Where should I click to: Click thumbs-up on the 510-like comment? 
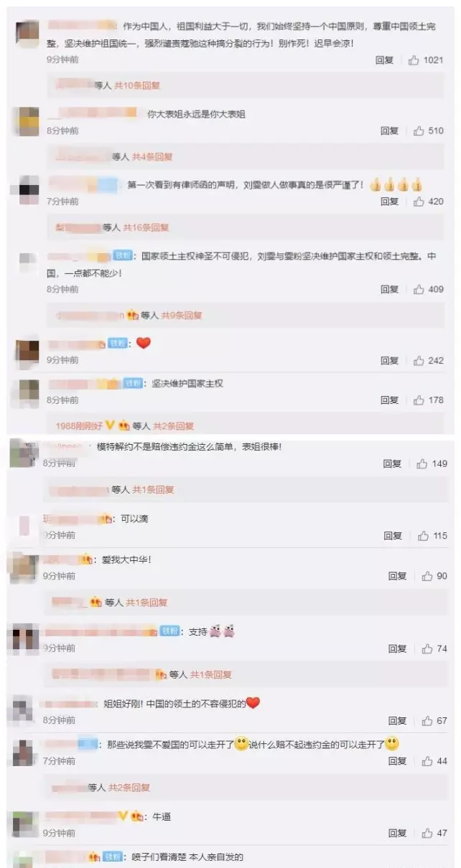[x=419, y=131]
